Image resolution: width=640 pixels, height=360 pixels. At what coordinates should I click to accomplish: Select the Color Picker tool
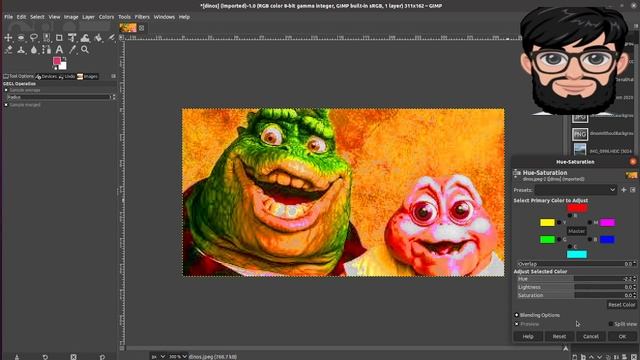pyautogui.click(x=72, y=50)
